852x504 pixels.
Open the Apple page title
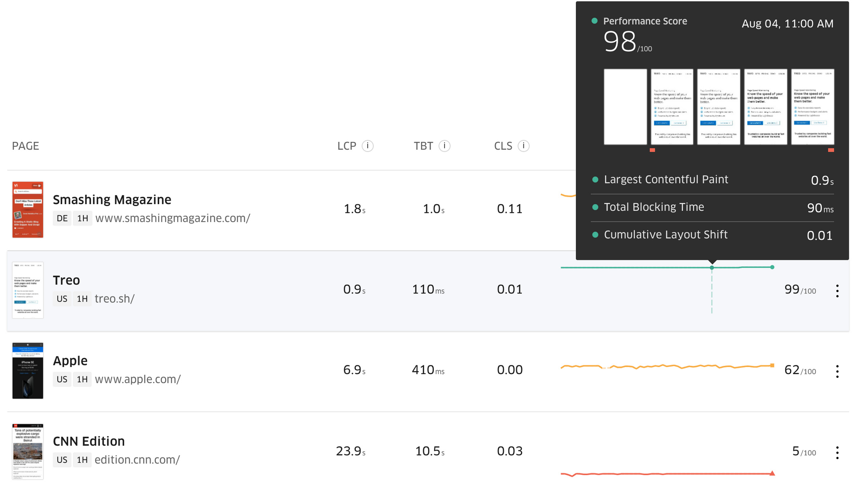coord(70,361)
